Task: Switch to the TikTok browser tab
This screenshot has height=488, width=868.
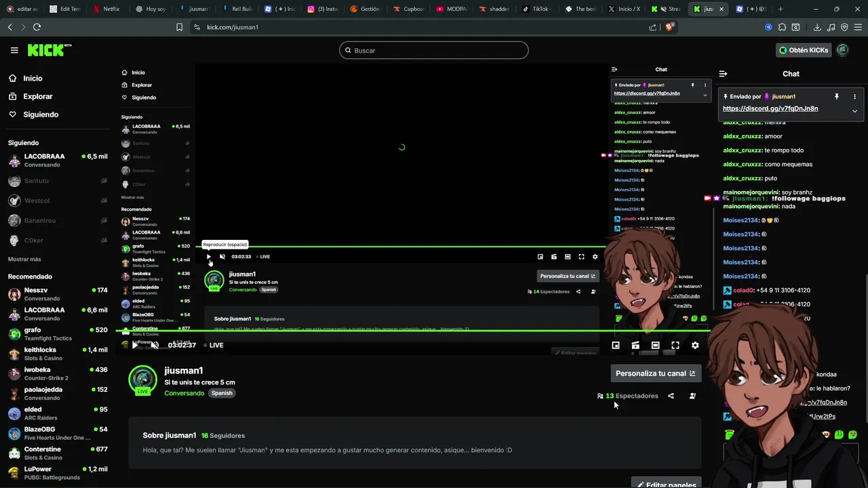Action: [536, 9]
